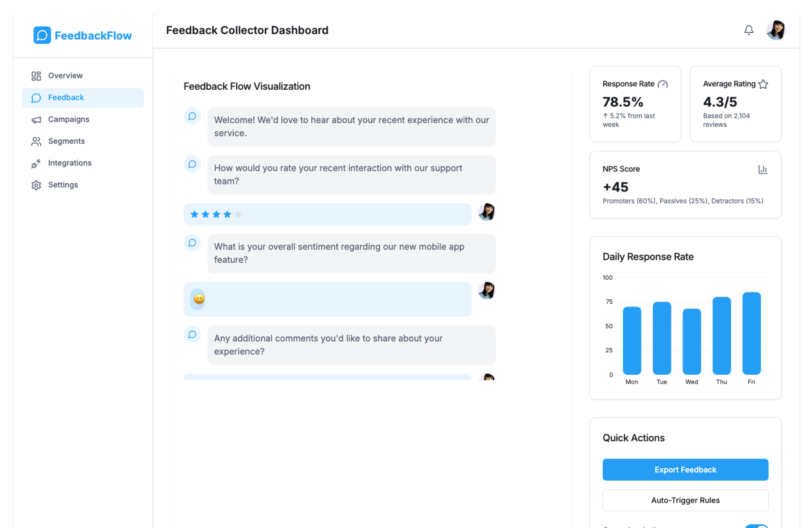
Task: Open the Overview sidebar item
Action: pos(66,76)
